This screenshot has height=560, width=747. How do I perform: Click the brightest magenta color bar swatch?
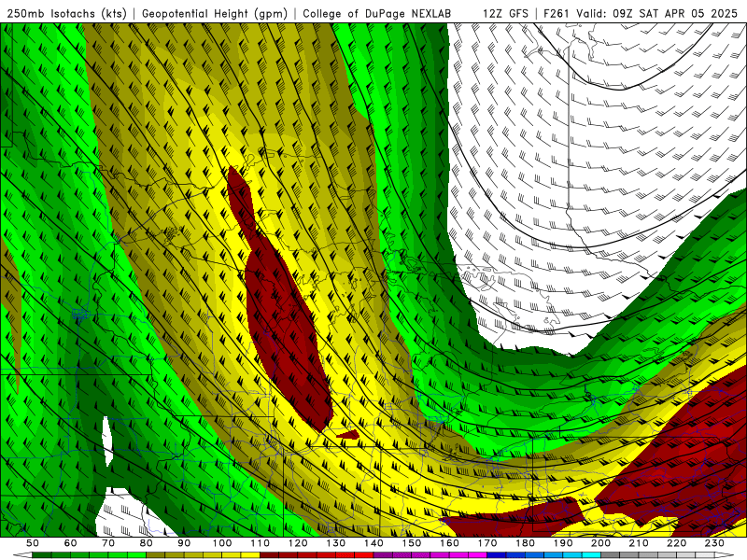click(x=477, y=555)
